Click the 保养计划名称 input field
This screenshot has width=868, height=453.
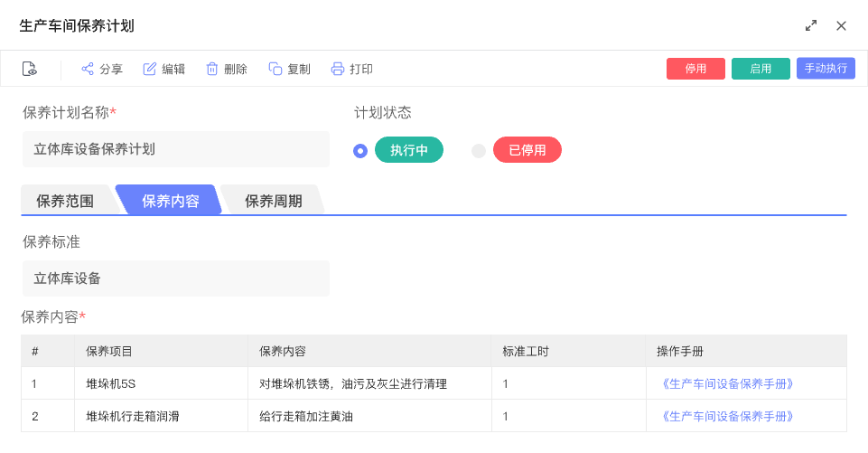[176, 149]
